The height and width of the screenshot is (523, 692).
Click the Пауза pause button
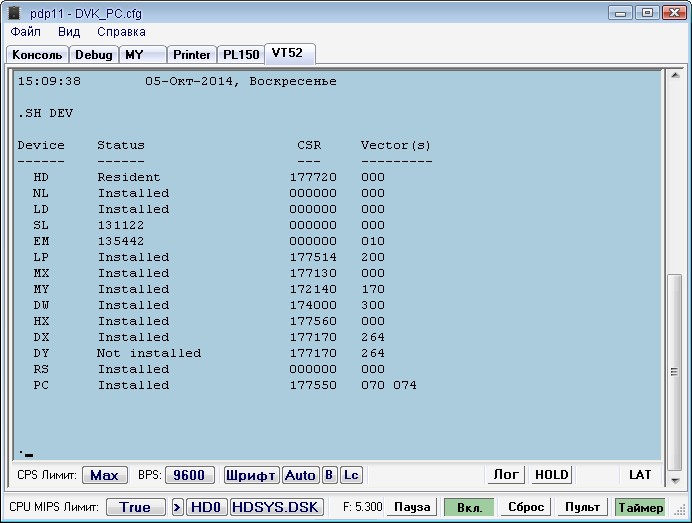411,507
